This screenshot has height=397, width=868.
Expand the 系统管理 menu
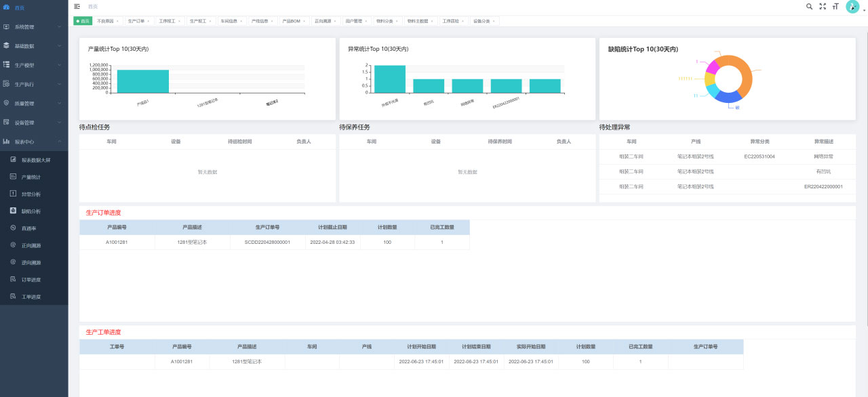click(34, 27)
